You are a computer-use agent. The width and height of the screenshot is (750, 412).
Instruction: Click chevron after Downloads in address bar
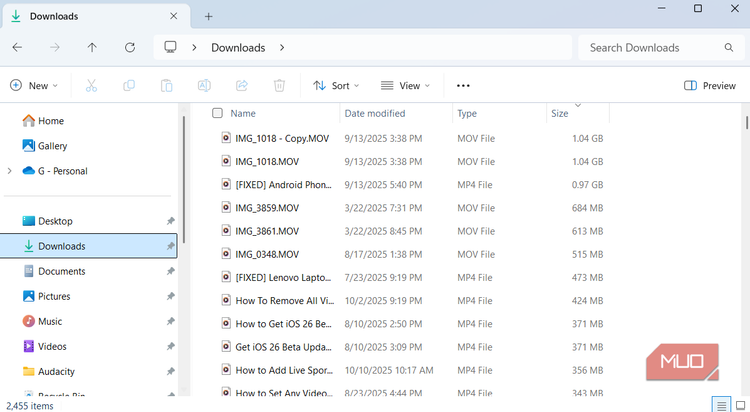tap(282, 47)
